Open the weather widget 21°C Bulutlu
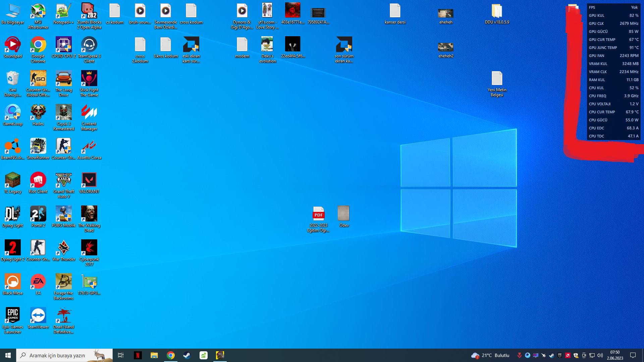The image size is (644, 362). [490, 355]
